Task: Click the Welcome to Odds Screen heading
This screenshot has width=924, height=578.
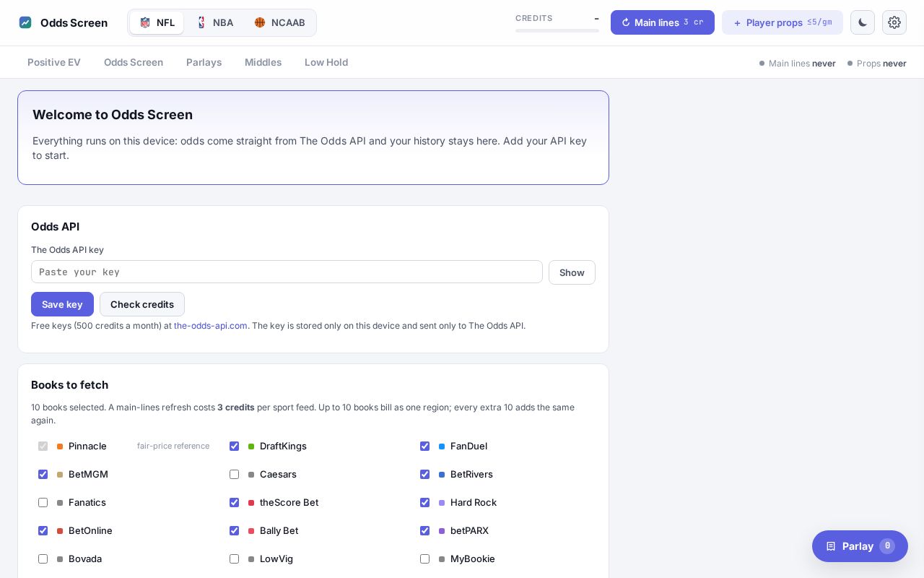Action: [113, 115]
